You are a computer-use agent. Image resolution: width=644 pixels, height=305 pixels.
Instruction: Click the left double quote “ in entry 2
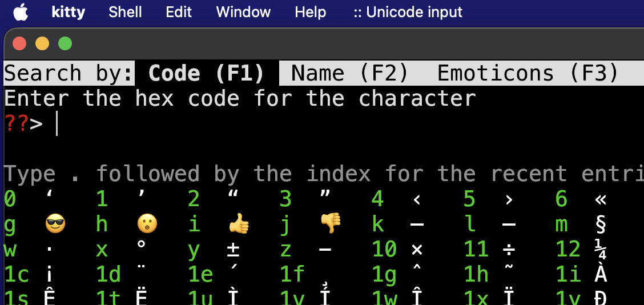(234, 194)
